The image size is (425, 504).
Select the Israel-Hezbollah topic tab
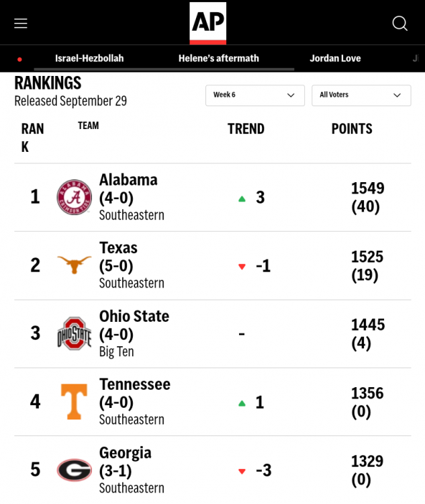89,58
